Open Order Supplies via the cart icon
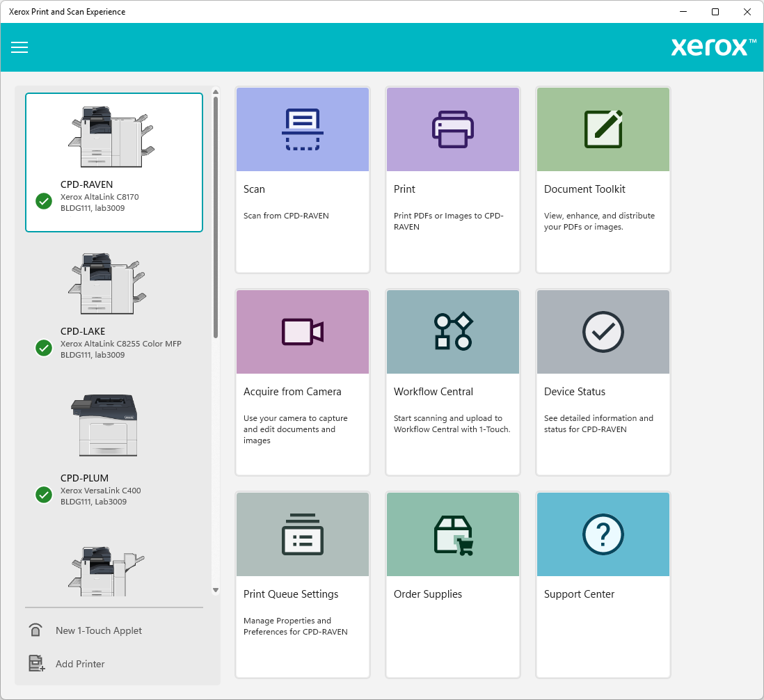 (x=452, y=534)
